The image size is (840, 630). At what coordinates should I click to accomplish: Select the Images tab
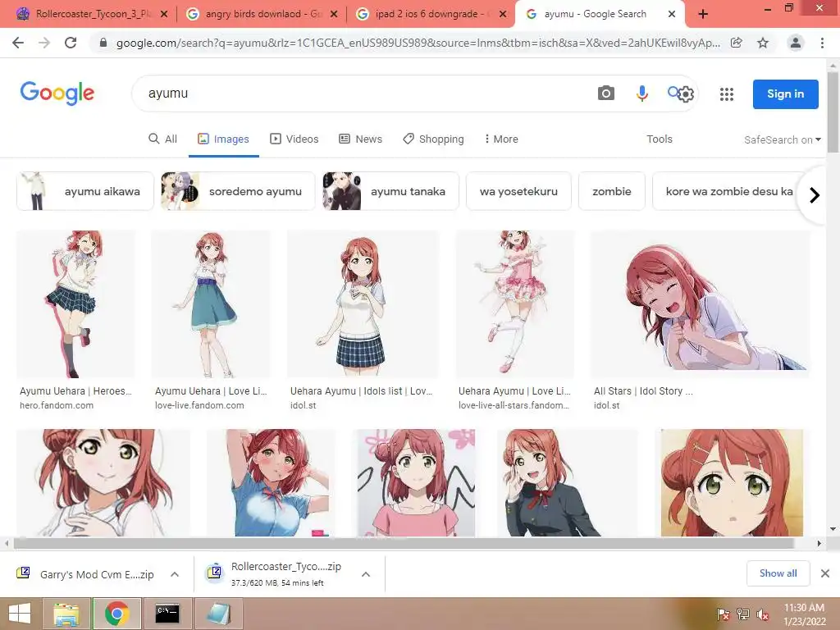[x=223, y=139]
